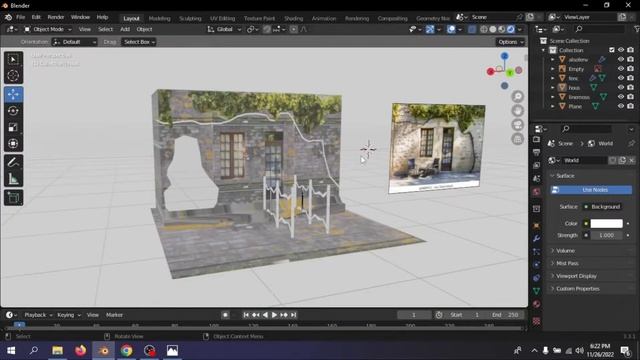Viewport: 640px width, 360px height.
Task: Open the Object Data green triangle tab
Action: pyautogui.click(x=536, y=291)
